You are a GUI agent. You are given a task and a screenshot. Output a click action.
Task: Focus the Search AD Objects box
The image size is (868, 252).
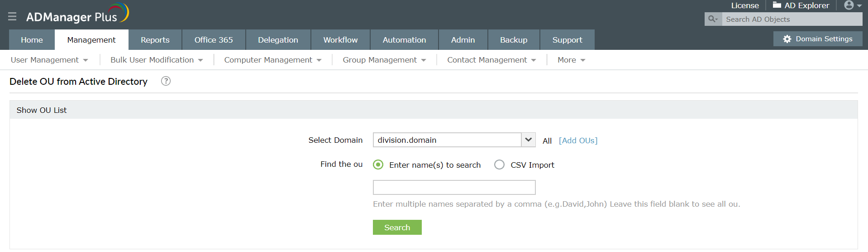(792, 19)
